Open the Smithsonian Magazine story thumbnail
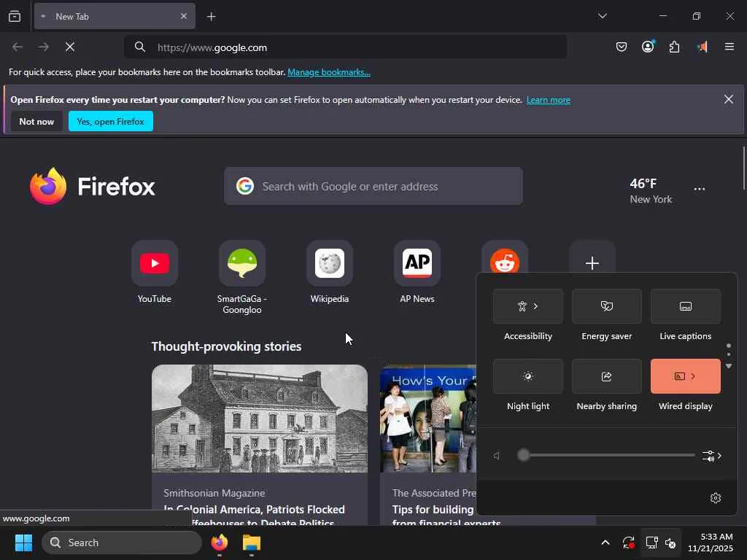This screenshot has width=747, height=560. click(260, 419)
